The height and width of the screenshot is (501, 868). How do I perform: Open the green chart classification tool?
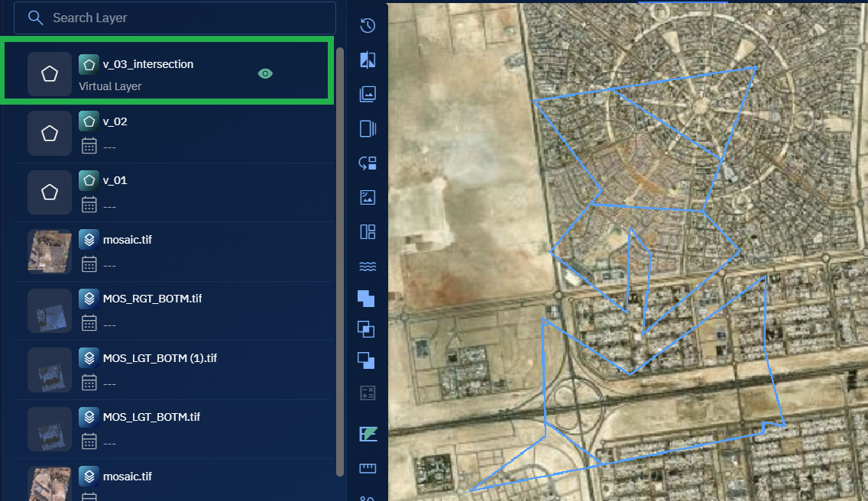click(368, 434)
